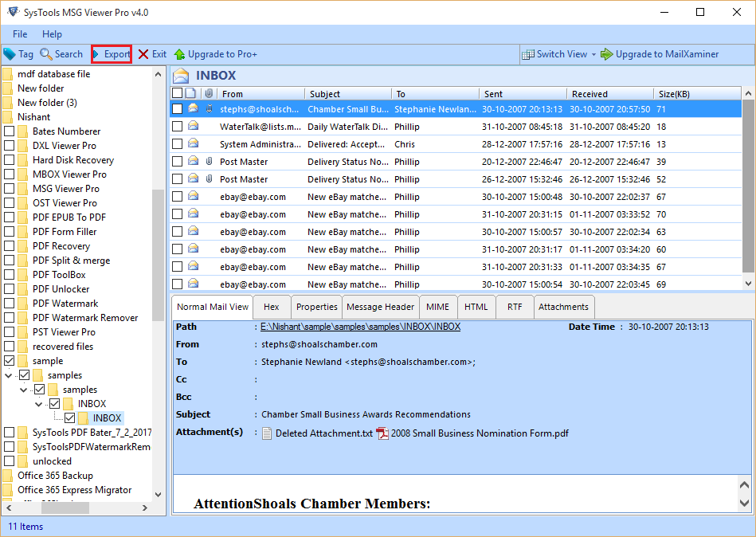
Task: Collapse the INBOX tree branch
Action: click(38, 403)
